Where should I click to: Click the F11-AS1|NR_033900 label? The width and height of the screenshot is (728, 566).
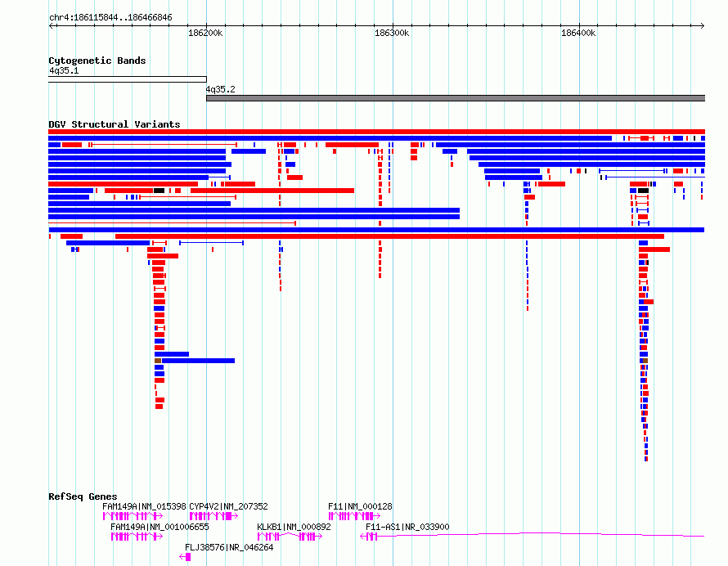click(407, 527)
